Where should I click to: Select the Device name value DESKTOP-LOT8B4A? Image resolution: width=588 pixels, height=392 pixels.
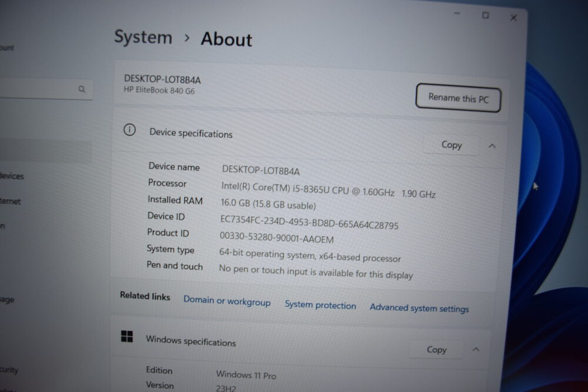[x=260, y=170]
